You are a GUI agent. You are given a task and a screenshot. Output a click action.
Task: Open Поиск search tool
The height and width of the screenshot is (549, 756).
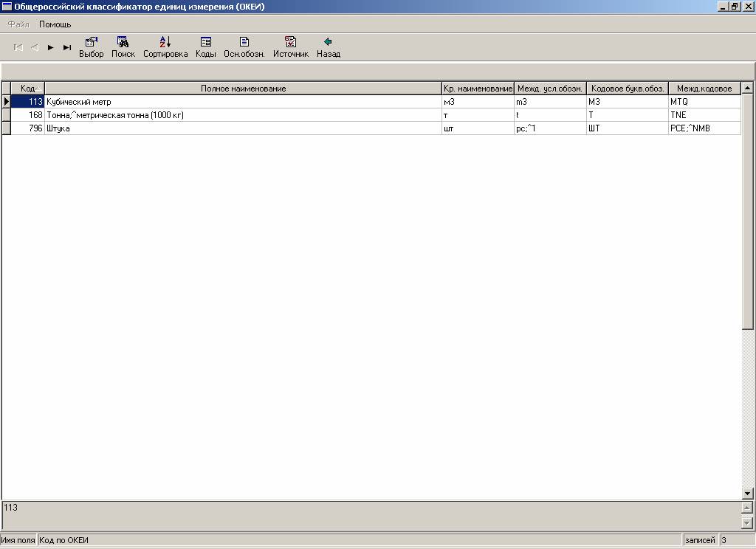tap(123, 47)
